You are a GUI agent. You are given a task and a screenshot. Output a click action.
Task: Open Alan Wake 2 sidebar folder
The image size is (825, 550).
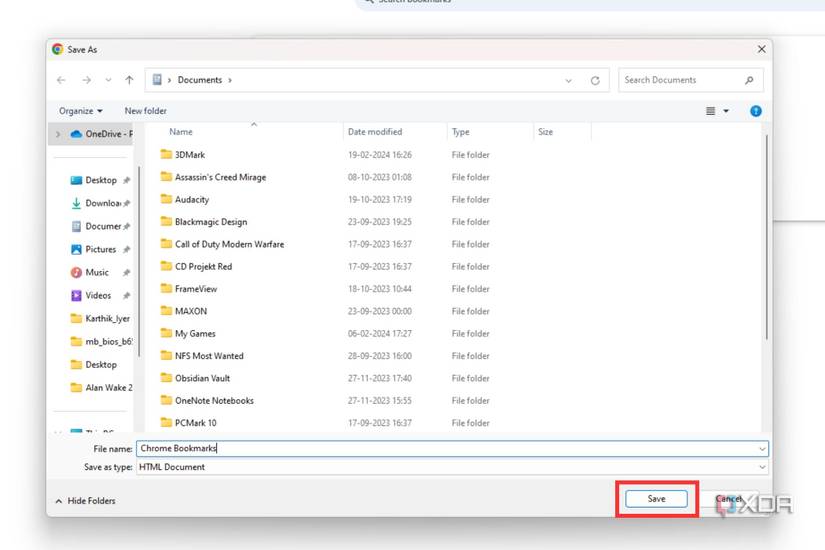click(101, 388)
